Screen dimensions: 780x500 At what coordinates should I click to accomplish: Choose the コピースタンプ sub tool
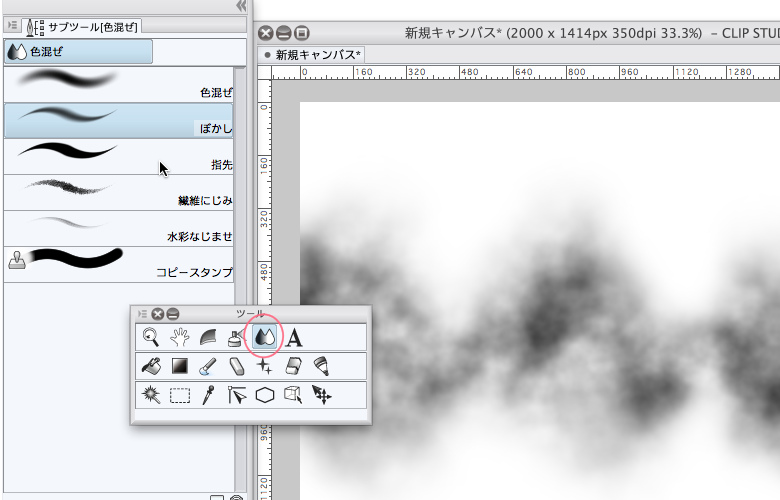tap(118, 264)
